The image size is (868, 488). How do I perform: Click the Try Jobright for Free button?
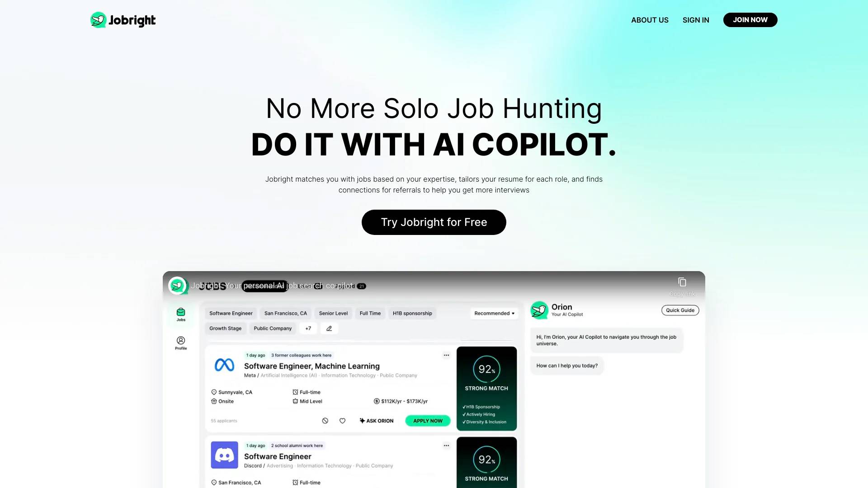click(x=434, y=222)
